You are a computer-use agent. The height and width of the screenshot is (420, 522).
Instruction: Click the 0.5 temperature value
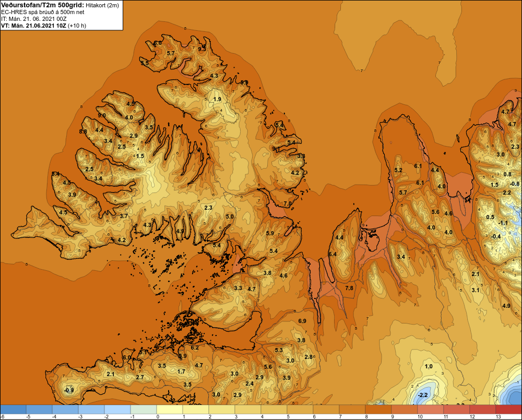coord(490,217)
